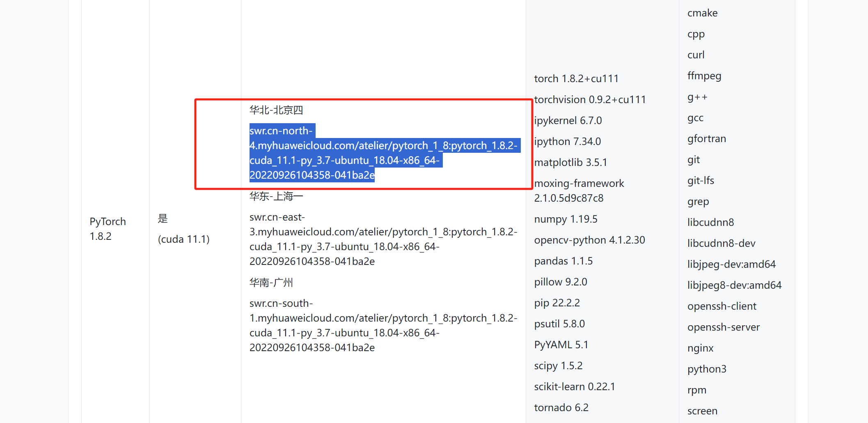868x423 pixels.
Task: Click 'pip 22.2.2' package entry
Action: (557, 303)
